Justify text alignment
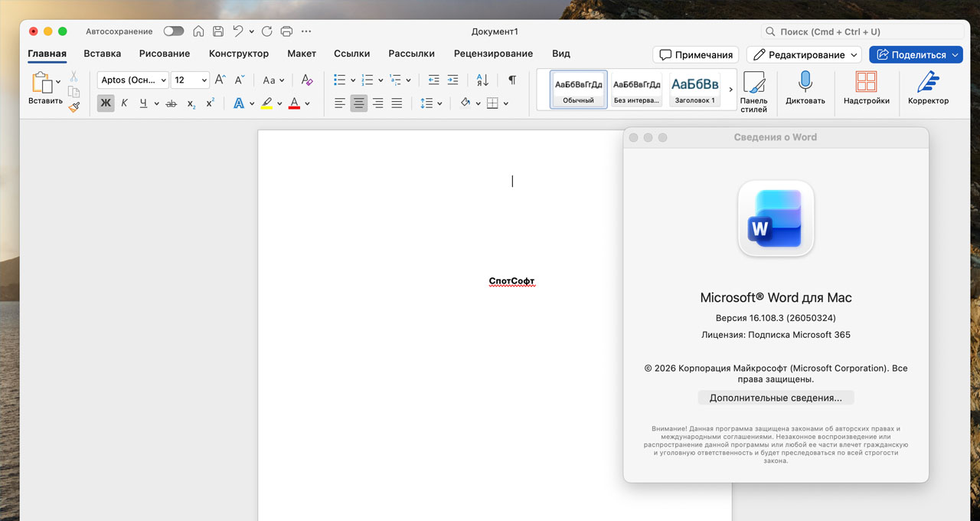This screenshot has height=521, width=980. pos(397,103)
